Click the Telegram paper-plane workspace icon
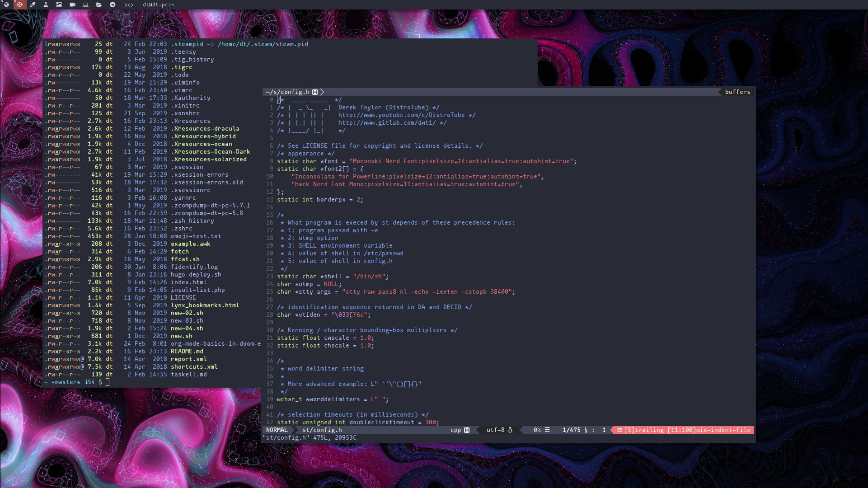Screen dimensions: 868x488 (x=113, y=5)
